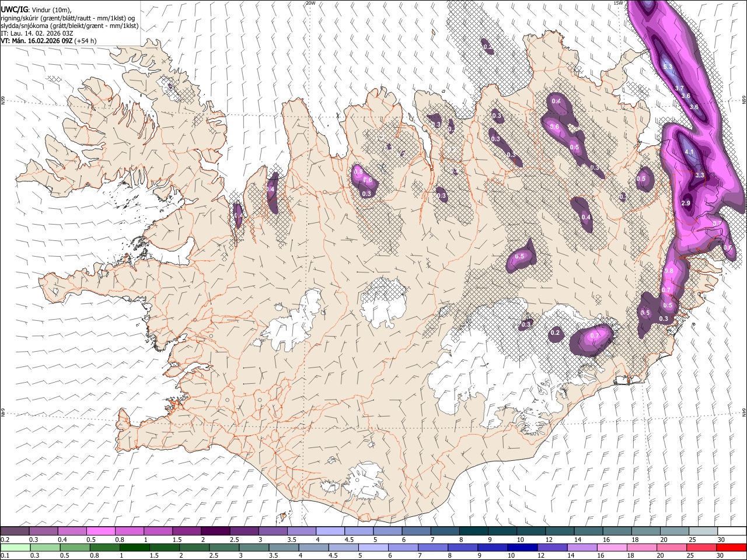Click the 3.7 precipitation value on the map
Viewport: 747px width, 560px height.
tap(679, 88)
